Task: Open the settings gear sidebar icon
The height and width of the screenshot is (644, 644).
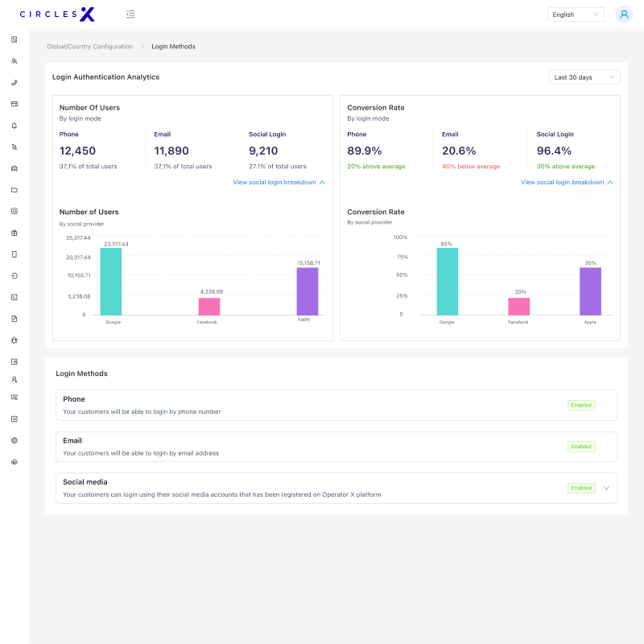Action: point(14,440)
